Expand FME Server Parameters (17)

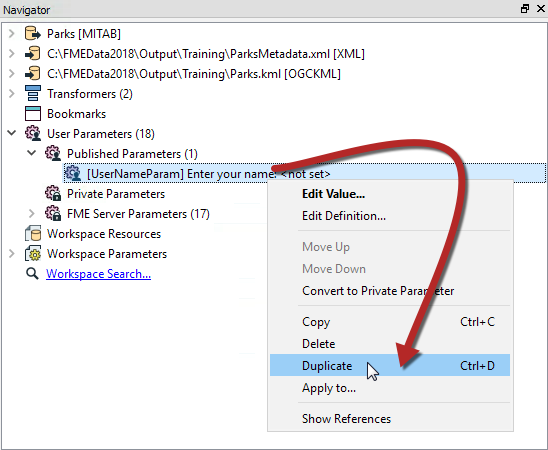pos(31,213)
